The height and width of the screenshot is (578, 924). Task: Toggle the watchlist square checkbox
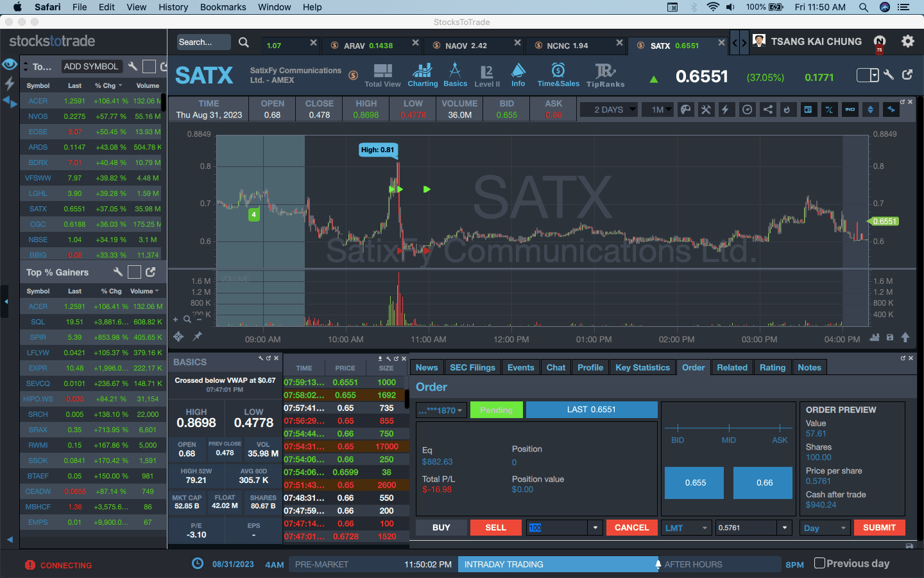pyautogui.click(x=149, y=66)
